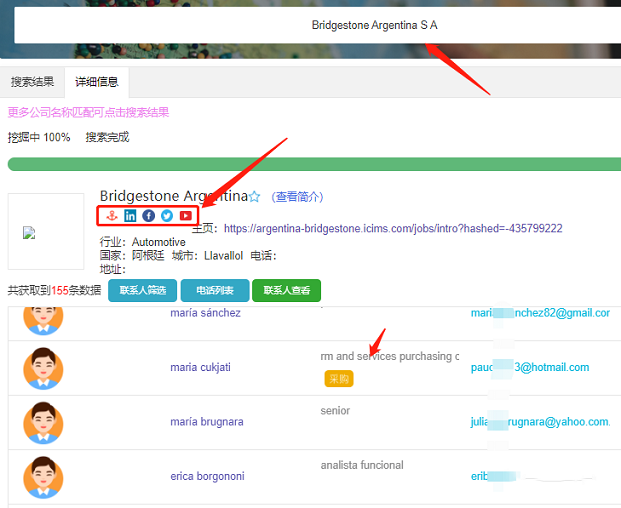Screen dimensions: 621x508
Task: Click the 电话列表 button
Action: (x=215, y=290)
